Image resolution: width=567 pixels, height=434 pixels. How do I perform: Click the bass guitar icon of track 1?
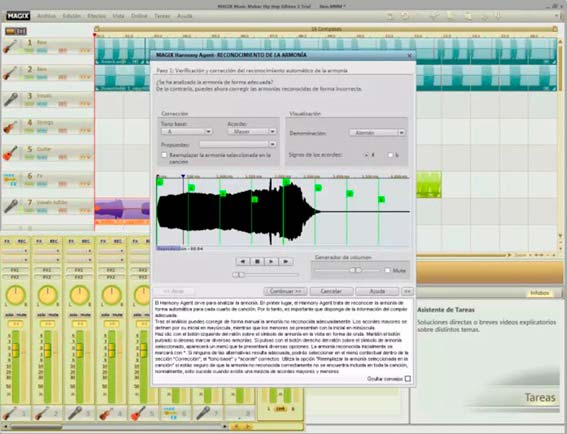click(x=10, y=46)
